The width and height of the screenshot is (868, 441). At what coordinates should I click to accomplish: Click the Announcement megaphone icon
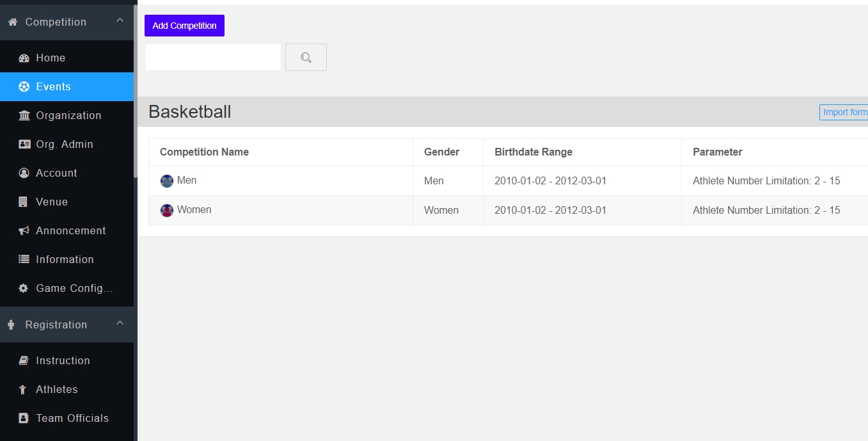click(x=24, y=231)
